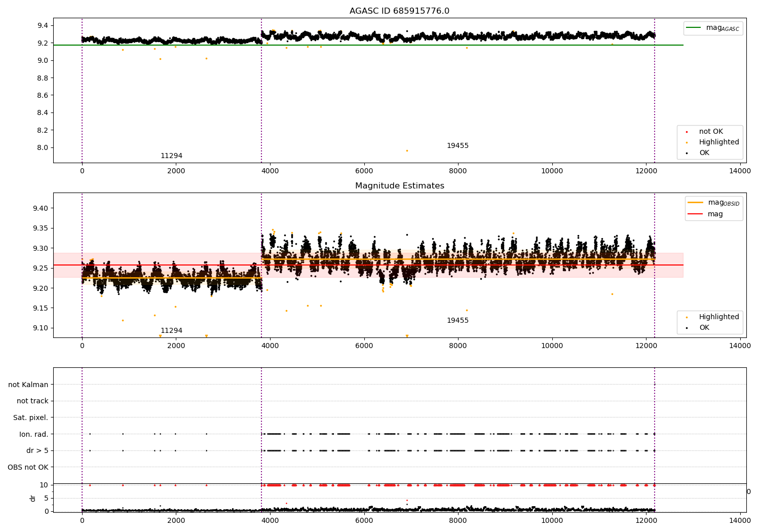
Task: Click the 'AGASC ID 685915776.0' title
Action: (399, 11)
